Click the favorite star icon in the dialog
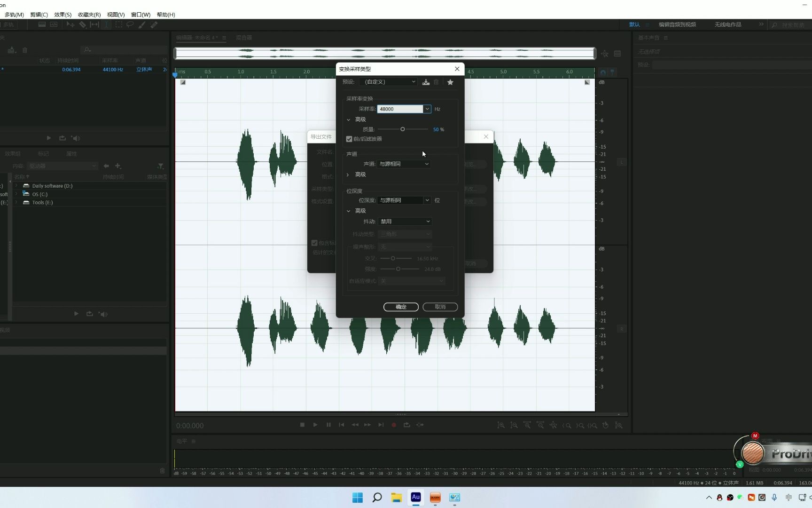 point(450,82)
